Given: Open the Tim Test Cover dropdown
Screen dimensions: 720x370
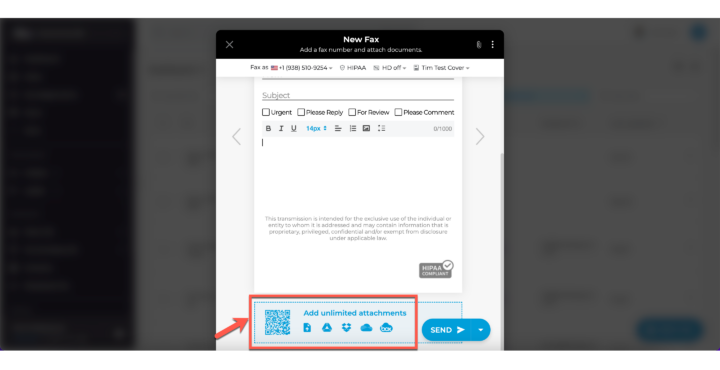Looking at the screenshot, I should (x=441, y=67).
